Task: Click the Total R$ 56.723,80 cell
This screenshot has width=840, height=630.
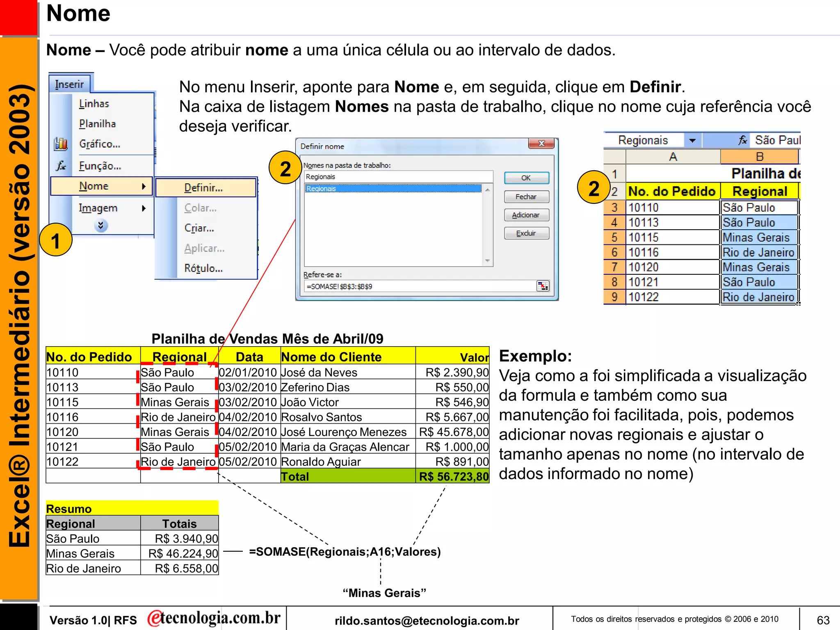Action: coord(452,477)
